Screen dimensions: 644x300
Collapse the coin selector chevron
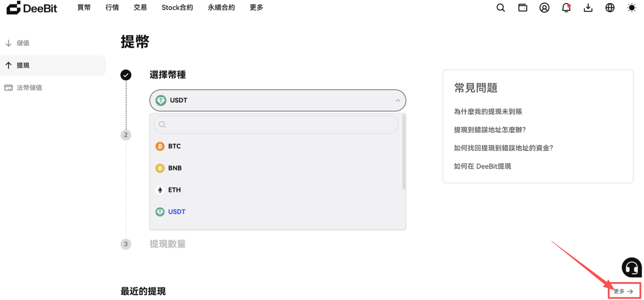pyautogui.click(x=397, y=101)
